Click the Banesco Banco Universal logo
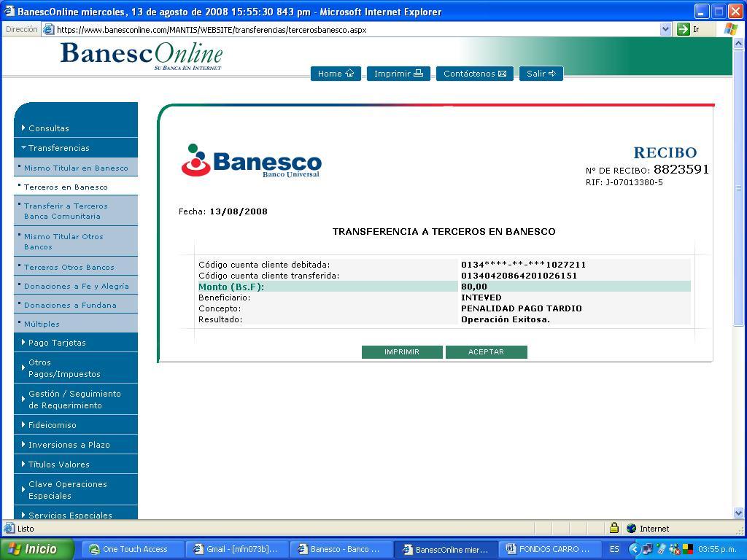 tap(251, 160)
